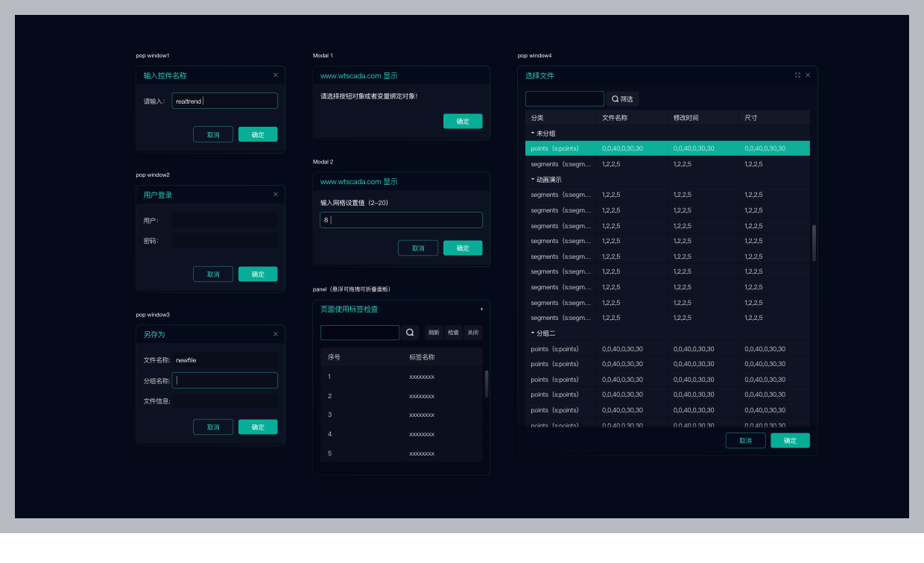Collapse the 分组二 group

[533, 333]
